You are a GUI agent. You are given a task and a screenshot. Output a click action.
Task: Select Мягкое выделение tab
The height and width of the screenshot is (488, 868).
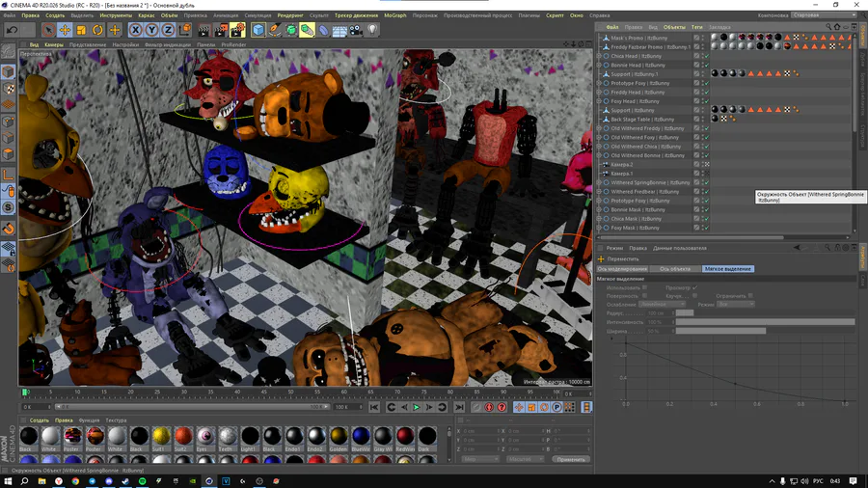[727, 269]
